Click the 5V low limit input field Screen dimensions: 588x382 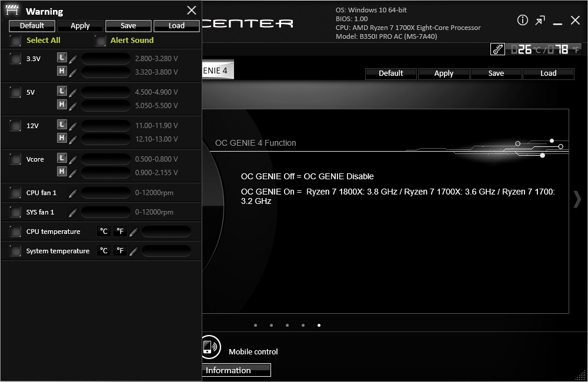(x=106, y=92)
